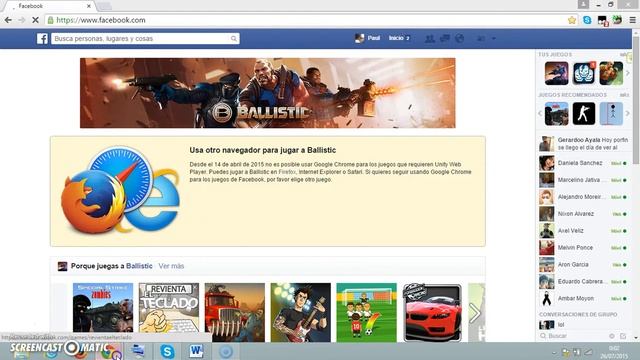640x360 pixels.
Task: Click Ver más link
Action: click(171, 266)
